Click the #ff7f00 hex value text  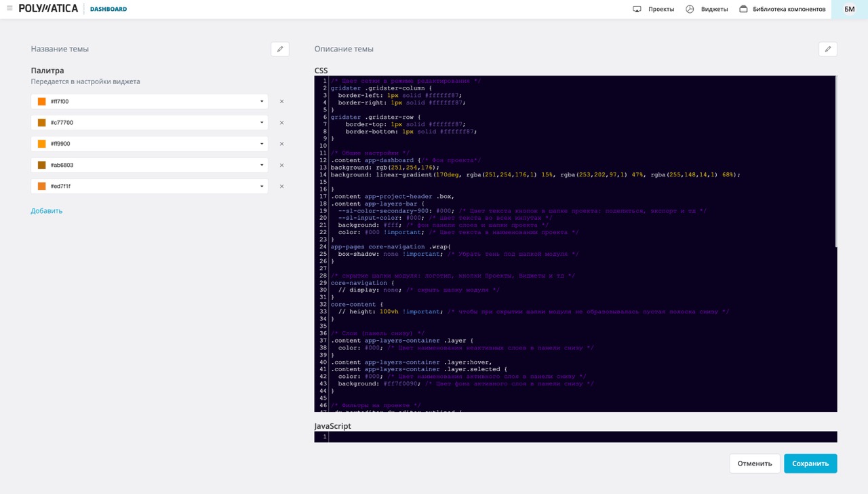[60, 102]
